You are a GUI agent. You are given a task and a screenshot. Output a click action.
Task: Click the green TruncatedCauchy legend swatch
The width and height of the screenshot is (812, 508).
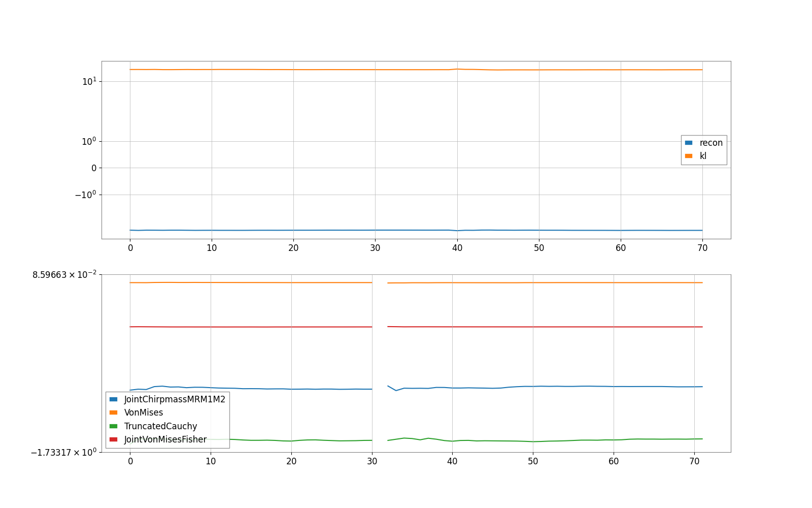pos(113,426)
